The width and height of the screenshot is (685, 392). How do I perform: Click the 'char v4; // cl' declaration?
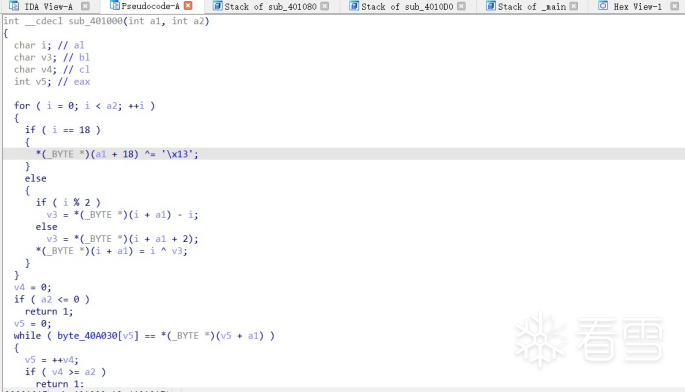[52, 69]
